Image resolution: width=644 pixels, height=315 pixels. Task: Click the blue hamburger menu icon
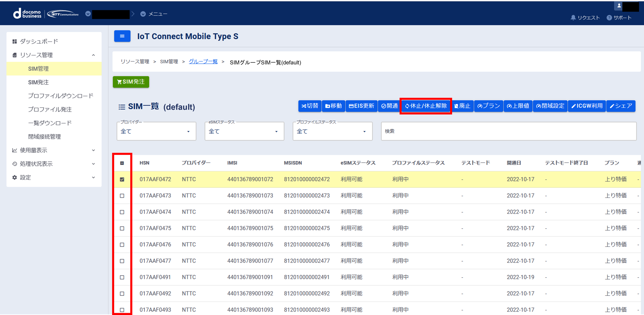[x=122, y=36]
